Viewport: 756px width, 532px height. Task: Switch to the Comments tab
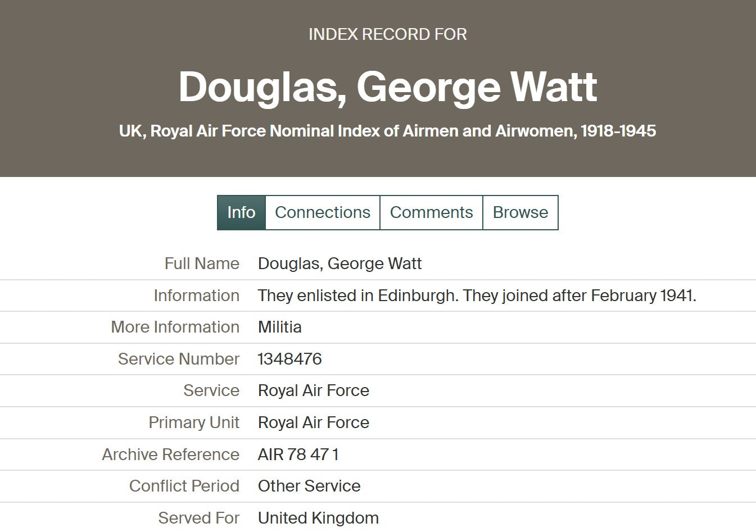pyautogui.click(x=431, y=212)
